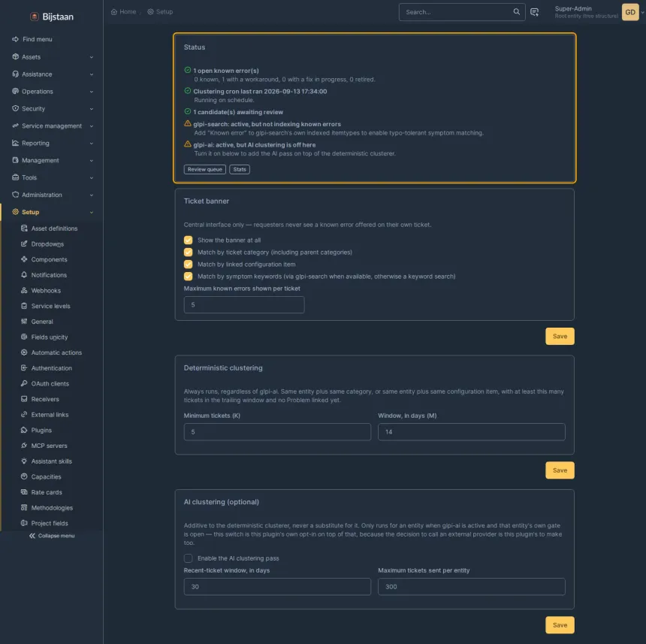This screenshot has width=646, height=644.
Task: Click the Stats button
Action: [240, 169]
